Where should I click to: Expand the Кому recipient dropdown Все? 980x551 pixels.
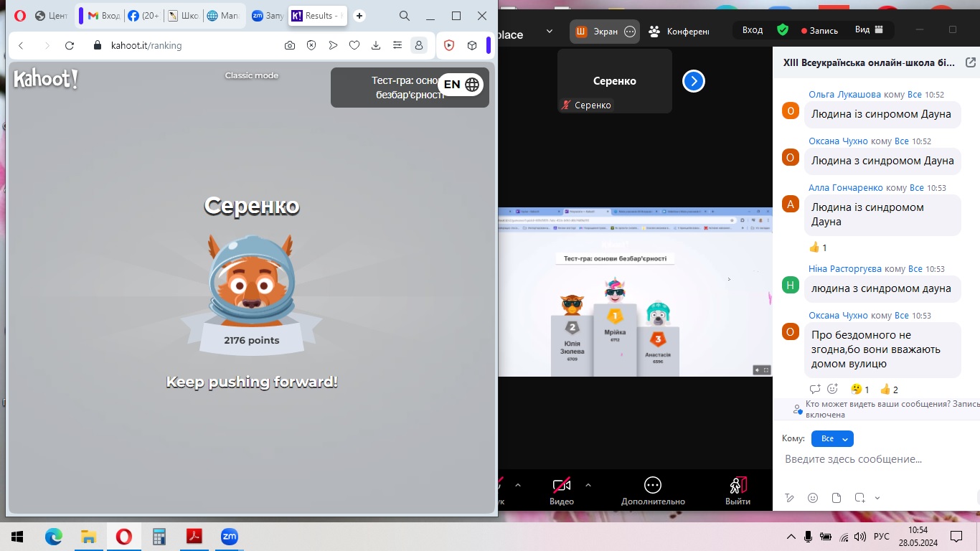coord(832,438)
